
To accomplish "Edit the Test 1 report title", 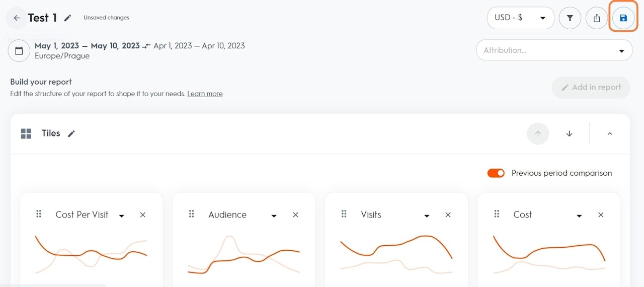I will click(x=68, y=18).
